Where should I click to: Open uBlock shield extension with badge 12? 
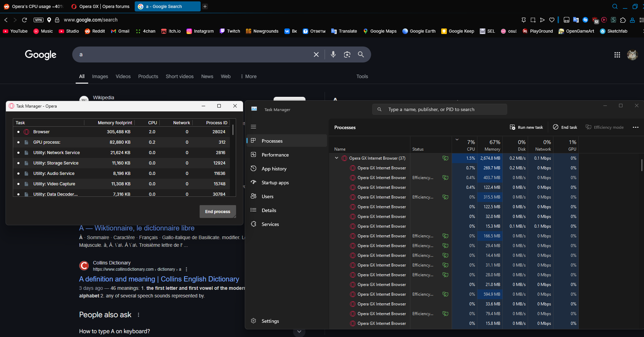click(x=595, y=20)
